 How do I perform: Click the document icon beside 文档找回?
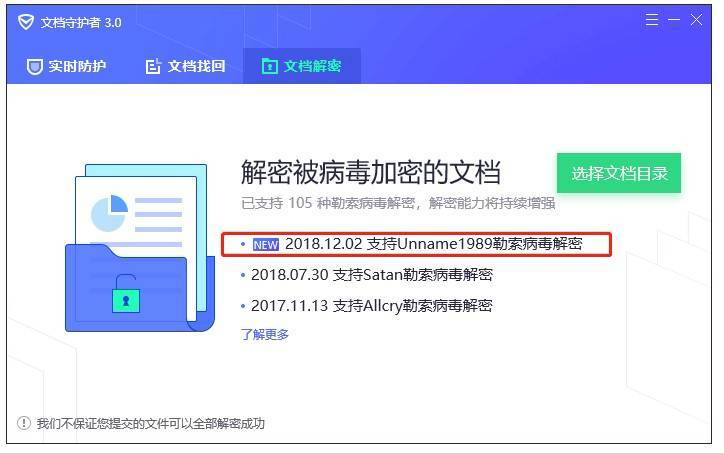pos(153,66)
